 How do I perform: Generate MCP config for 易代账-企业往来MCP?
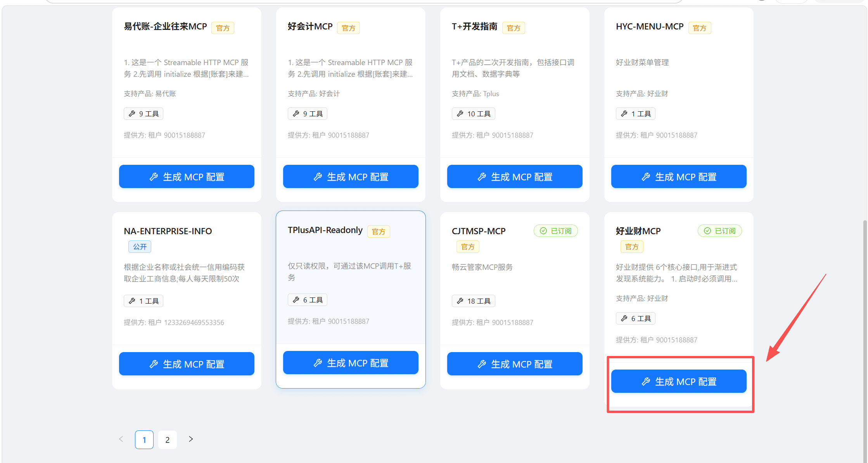pyautogui.click(x=187, y=176)
